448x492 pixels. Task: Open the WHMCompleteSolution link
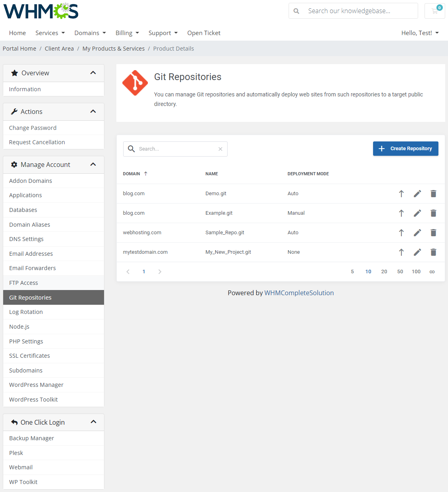[x=299, y=293]
